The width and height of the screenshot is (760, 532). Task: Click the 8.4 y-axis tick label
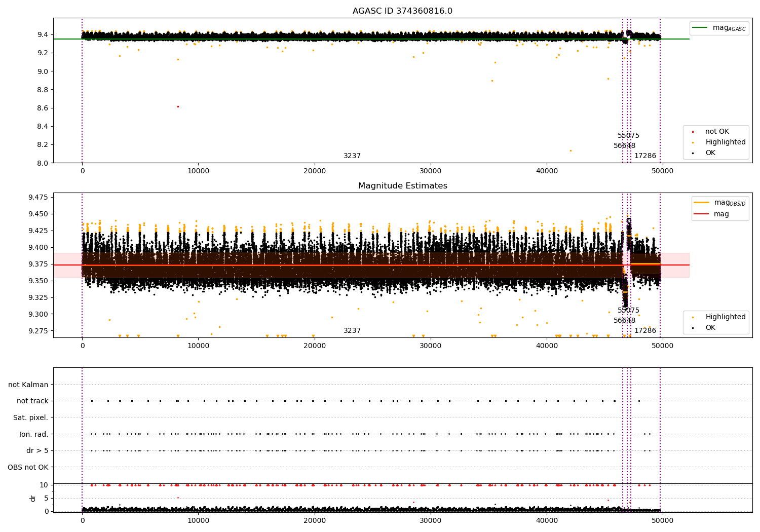[x=43, y=126]
